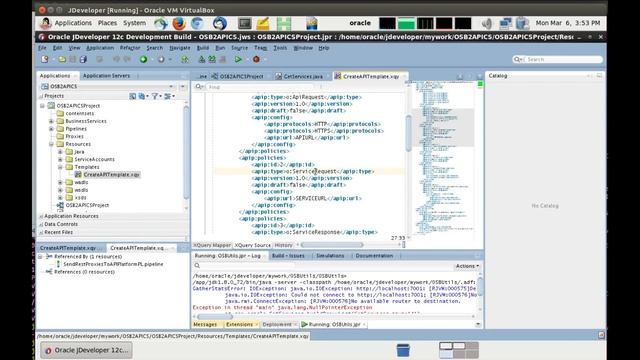Switch to Extensions bottom tab
640x360 pixels.
tap(240, 324)
